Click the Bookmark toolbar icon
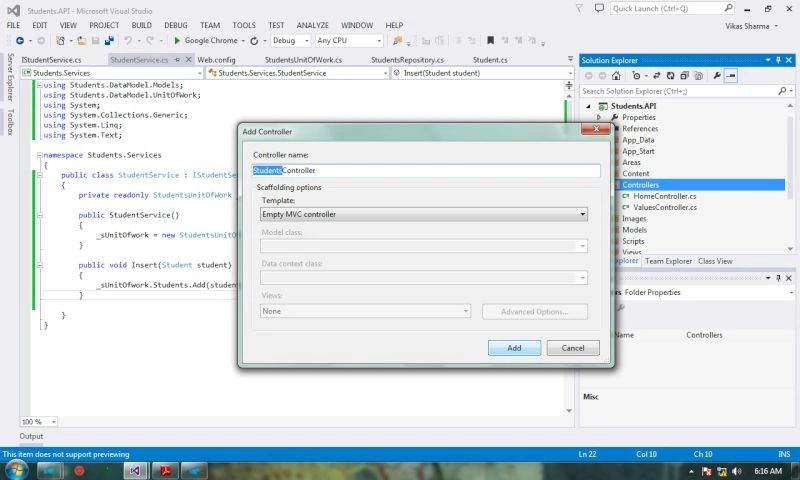800x480 pixels. click(x=490, y=40)
